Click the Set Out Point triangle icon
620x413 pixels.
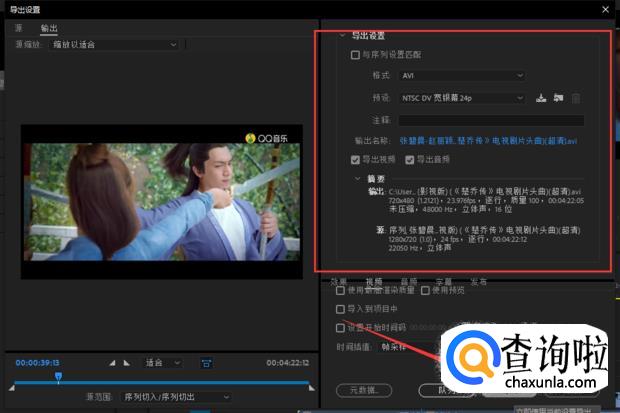tap(127, 363)
